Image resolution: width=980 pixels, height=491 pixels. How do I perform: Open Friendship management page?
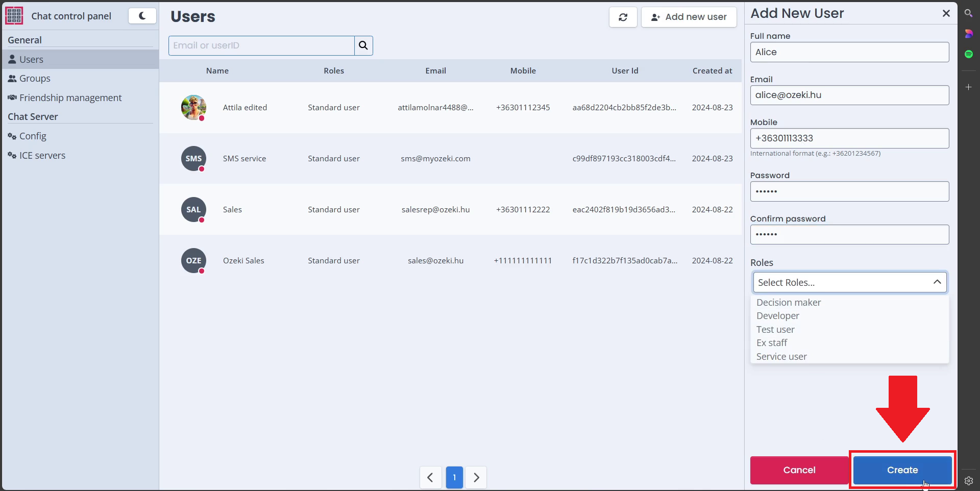(x=70, y=98)
